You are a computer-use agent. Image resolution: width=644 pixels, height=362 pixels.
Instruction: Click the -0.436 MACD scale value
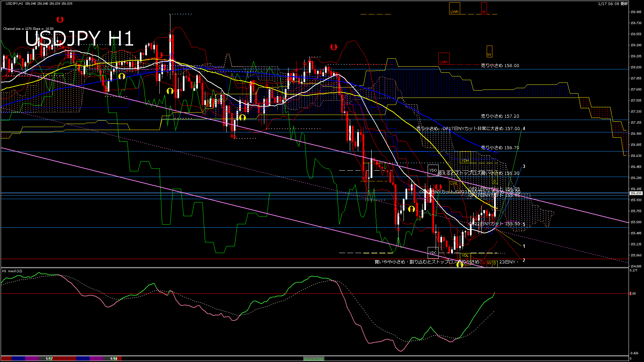[x=634, y=353]
